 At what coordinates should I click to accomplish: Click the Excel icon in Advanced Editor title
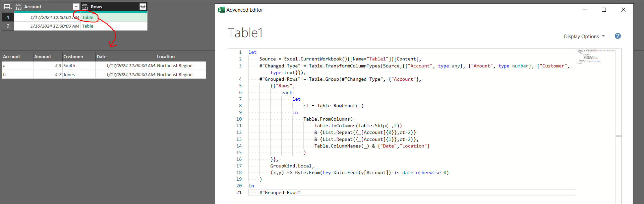point(221,10)
